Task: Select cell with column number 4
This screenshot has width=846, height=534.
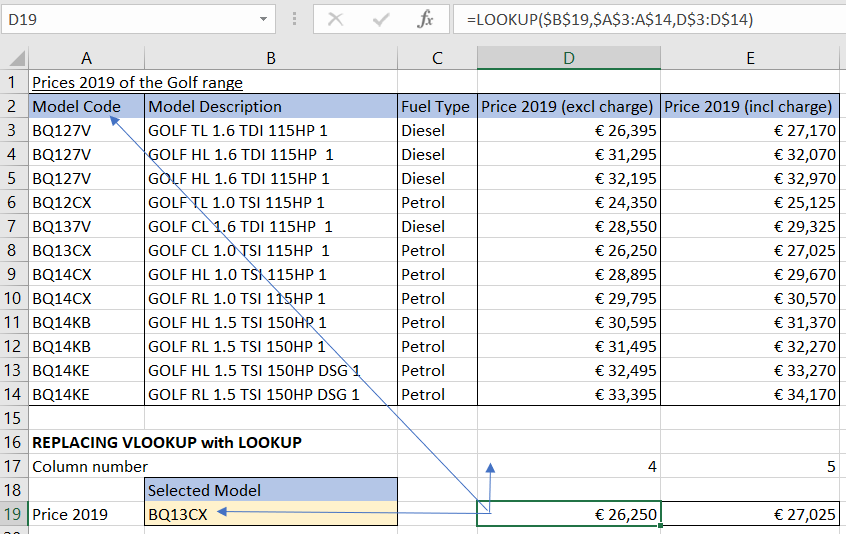Action: (569, 466)
